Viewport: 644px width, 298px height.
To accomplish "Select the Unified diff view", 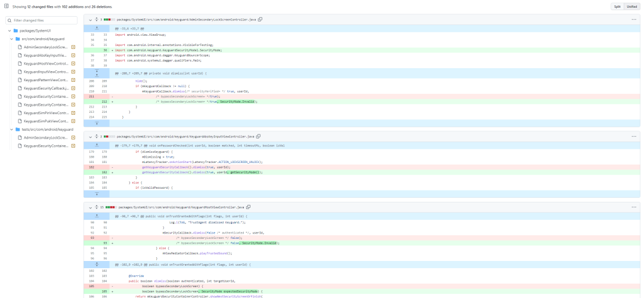I will pos(631,7).
